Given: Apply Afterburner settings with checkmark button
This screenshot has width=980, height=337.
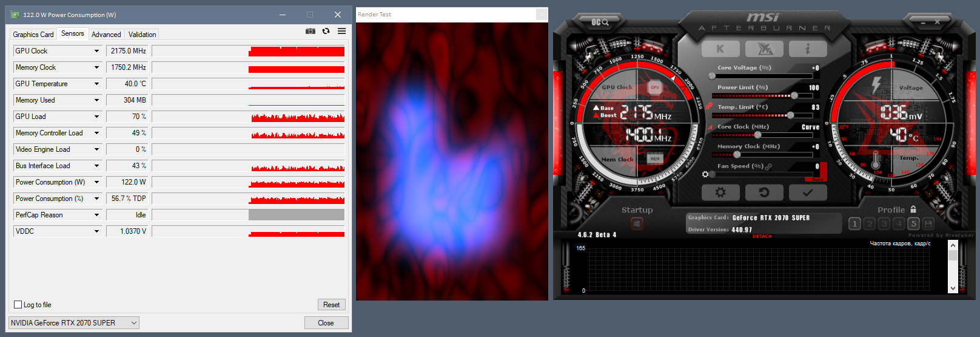Looking at the screenshot, I should pos(808,192).
